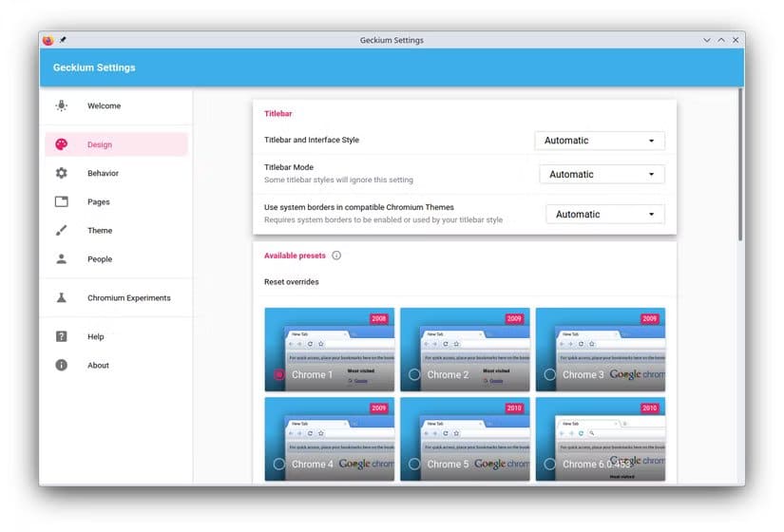Open the Use system borders dropdown
The width and height of the screenshot is (784, 532).
(605, 214)
